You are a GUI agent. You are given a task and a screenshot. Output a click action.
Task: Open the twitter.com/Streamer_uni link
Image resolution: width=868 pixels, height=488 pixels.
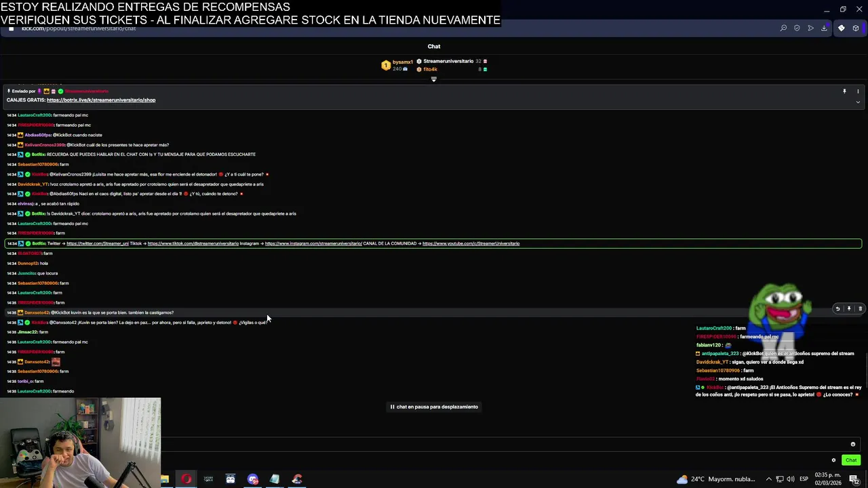98,243
